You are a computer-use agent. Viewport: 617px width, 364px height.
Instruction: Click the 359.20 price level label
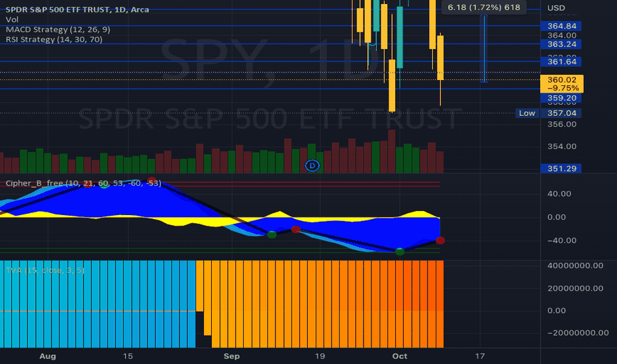coord(561,98)
